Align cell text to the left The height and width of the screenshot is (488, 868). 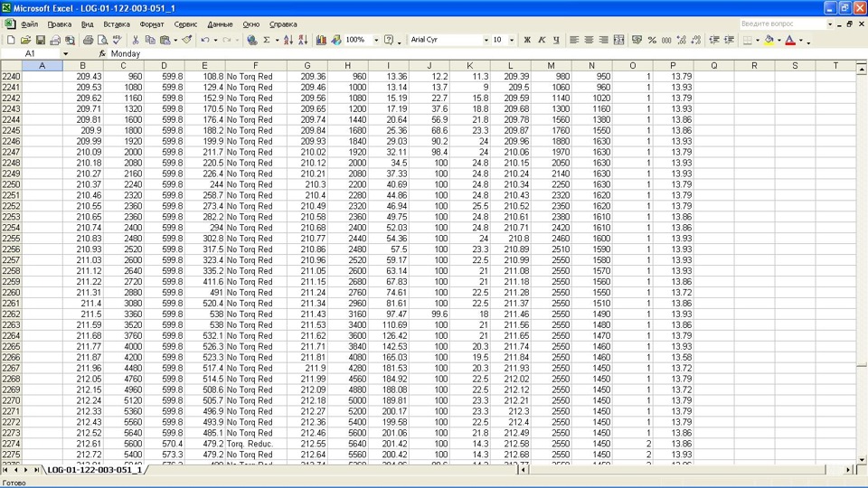[574, 40]
